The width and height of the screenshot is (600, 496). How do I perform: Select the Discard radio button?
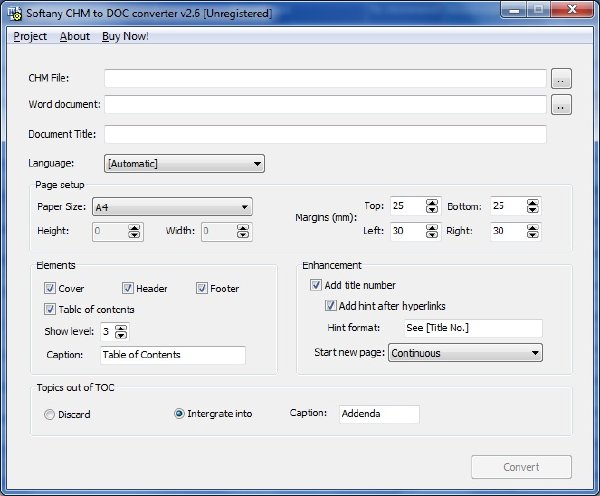(x=49, y=414)
